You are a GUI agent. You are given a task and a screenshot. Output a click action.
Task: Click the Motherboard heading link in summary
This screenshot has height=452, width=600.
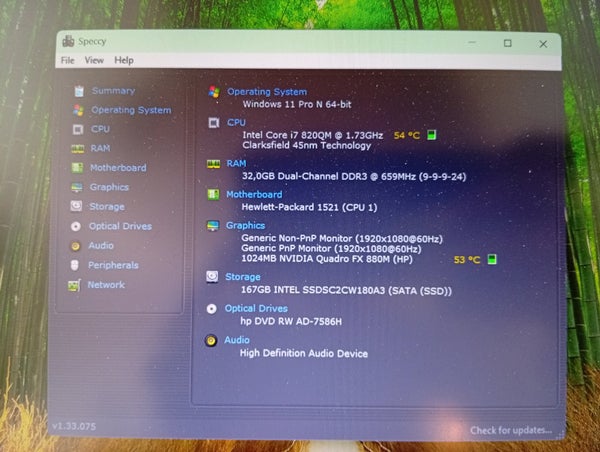pos(254,194)
